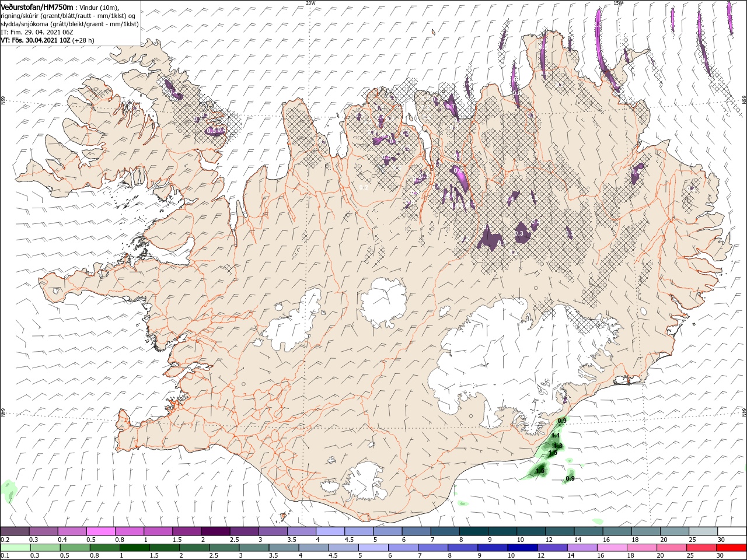Click the '25' label under the rain scale
747x560 pixels.
(692, 556)
